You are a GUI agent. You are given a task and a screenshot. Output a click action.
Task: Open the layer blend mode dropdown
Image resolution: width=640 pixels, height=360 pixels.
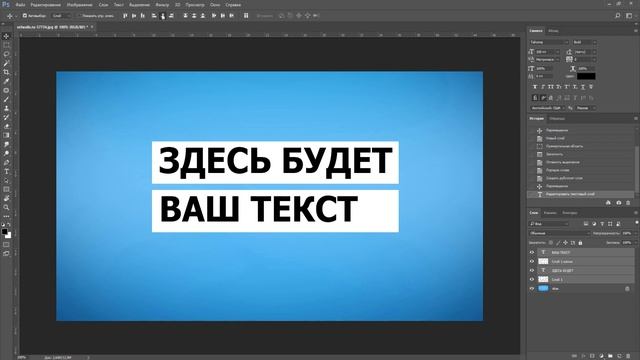click(560, 233)
